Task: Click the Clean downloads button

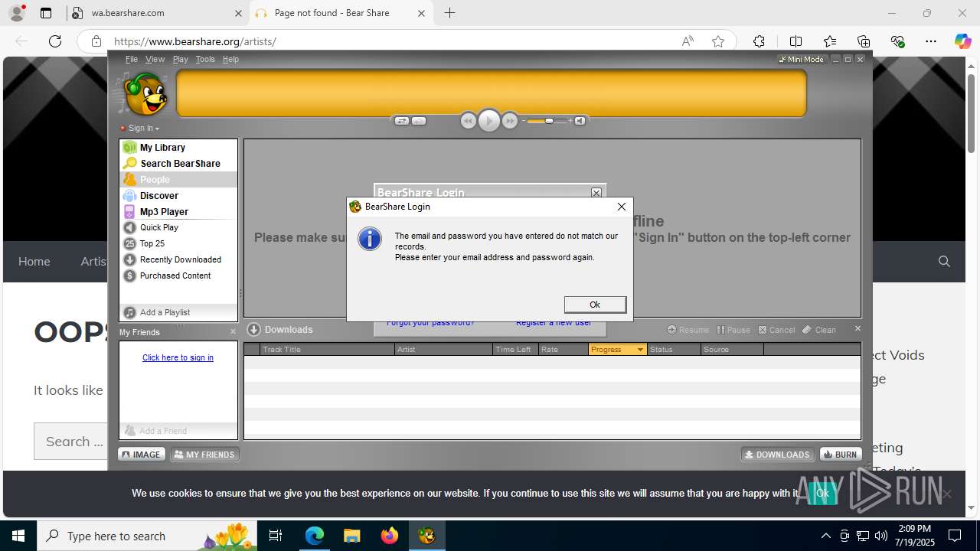Action: 819,330
